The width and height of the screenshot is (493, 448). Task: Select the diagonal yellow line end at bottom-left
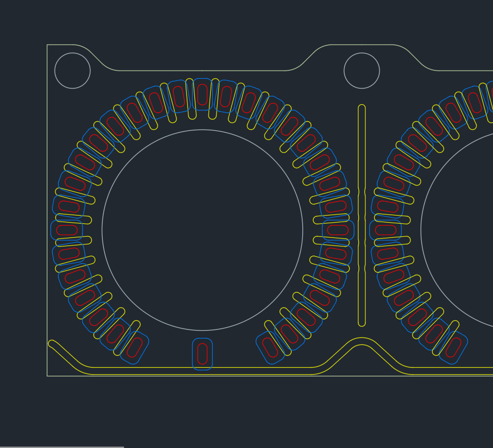(52, 343)
